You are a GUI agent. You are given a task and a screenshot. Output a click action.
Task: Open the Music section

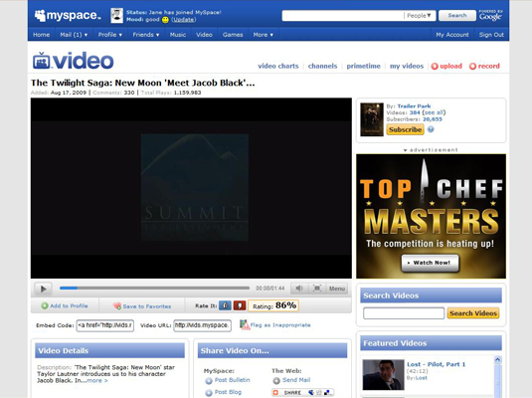pos(178,35)
